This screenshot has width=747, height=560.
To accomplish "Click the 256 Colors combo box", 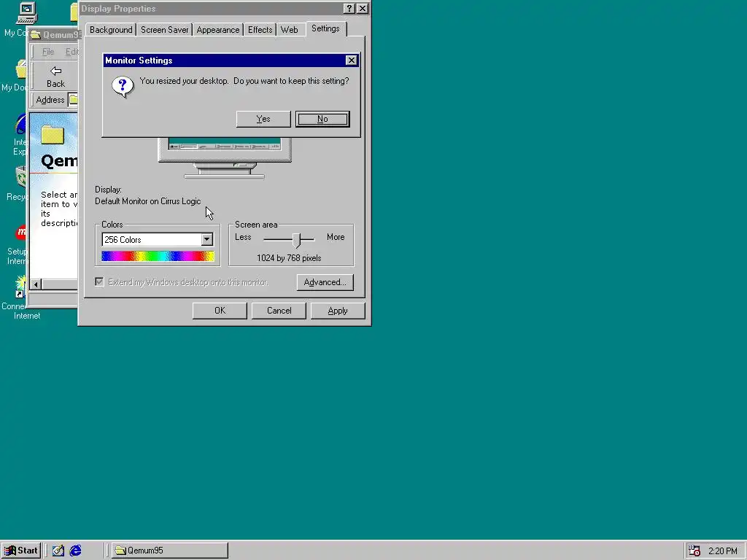I will click(158, 239).
